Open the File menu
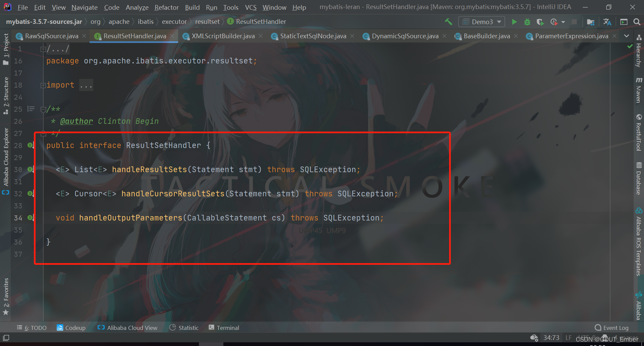The image size is (644, 346). (22, 7)
